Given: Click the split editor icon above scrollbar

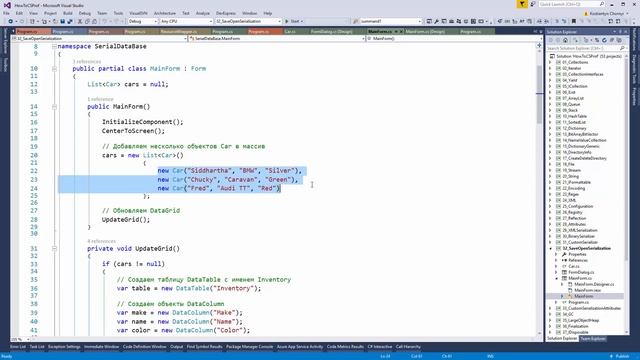Looking at the screenshot, I should [539, 45].
